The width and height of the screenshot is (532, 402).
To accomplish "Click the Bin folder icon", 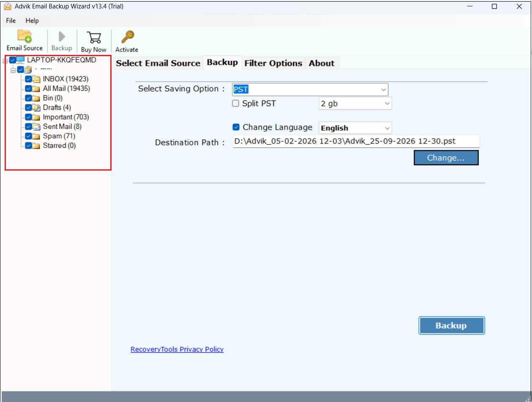I will tap(36, 98).
